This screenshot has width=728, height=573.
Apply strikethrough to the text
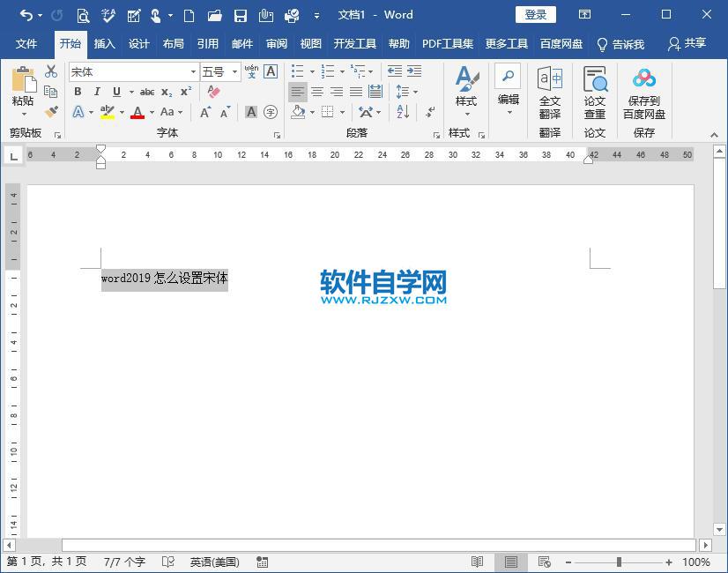point(146,92)
